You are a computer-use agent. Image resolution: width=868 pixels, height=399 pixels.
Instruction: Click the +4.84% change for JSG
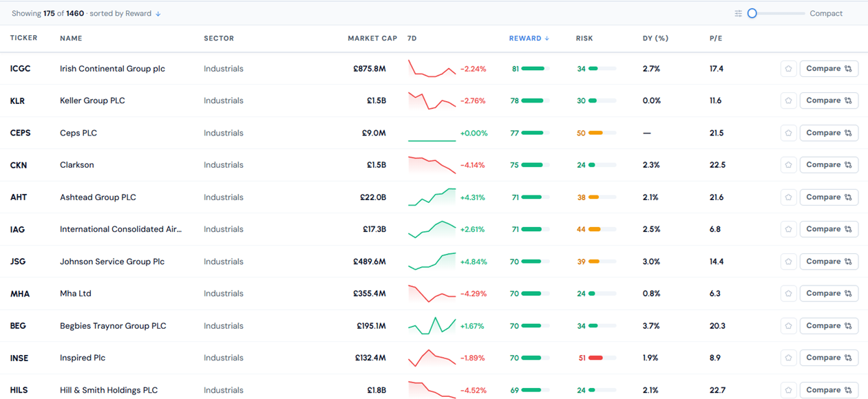(472, 261)
